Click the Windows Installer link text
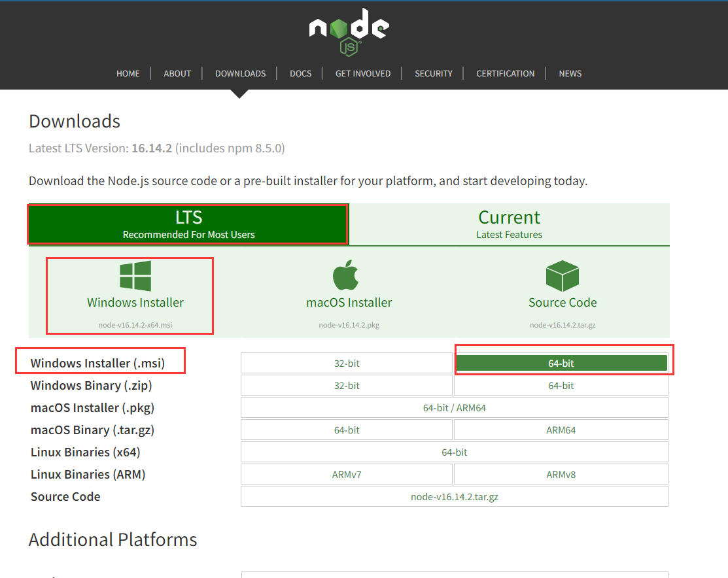This screenshot has height=578, width=728. (x=135, y=302)
